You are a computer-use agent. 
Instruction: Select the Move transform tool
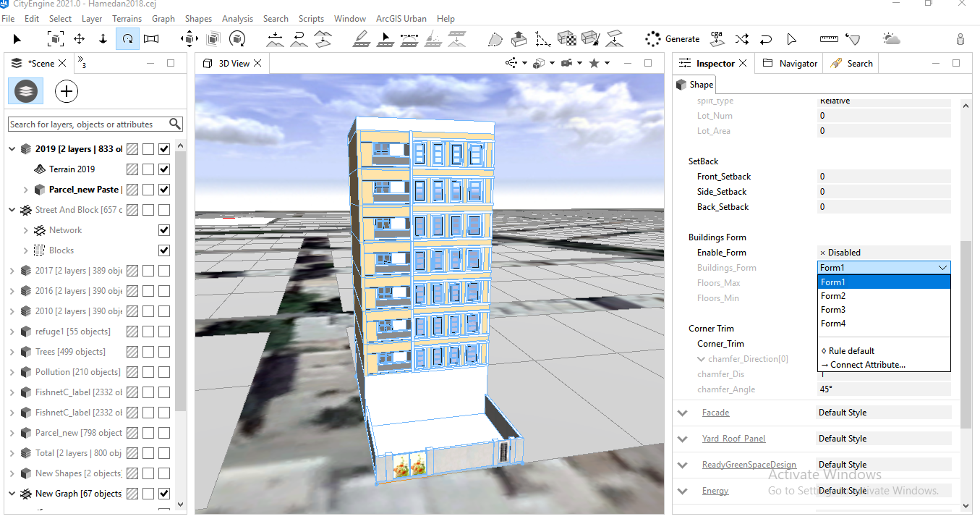click(x=79, y=38)
